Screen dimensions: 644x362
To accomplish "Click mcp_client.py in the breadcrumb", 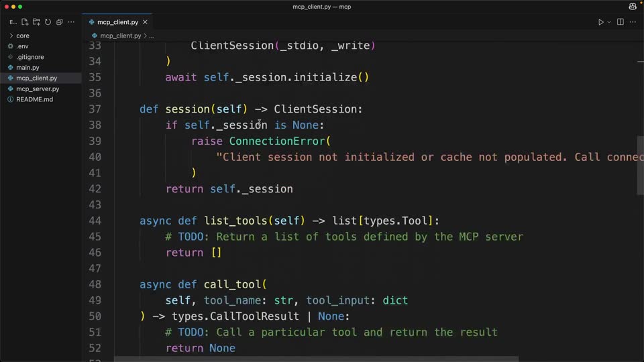I will (x=120, y=36).
